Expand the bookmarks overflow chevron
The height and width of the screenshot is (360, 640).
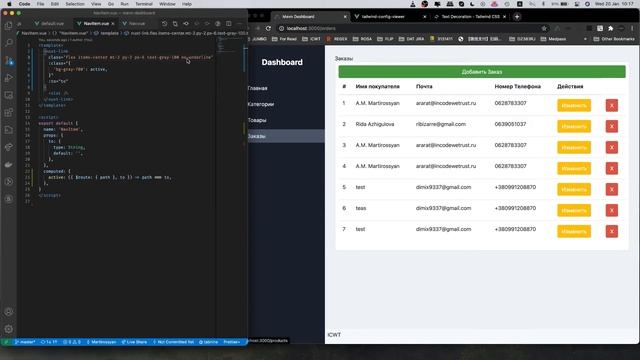click(x=585, y=39)
